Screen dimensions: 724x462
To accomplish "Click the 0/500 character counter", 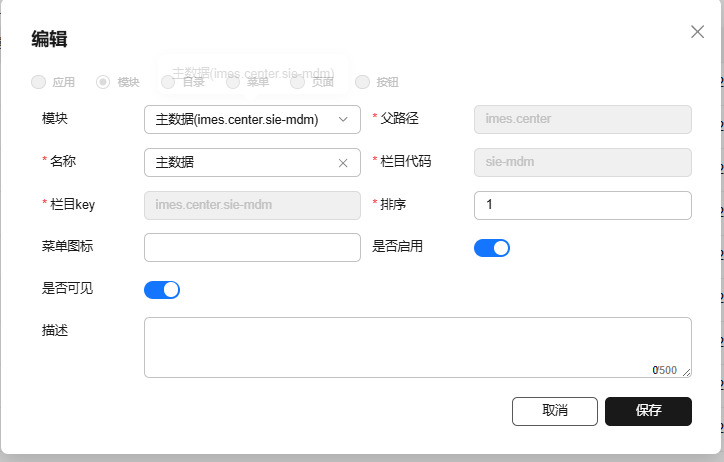I will coord(664,370).
